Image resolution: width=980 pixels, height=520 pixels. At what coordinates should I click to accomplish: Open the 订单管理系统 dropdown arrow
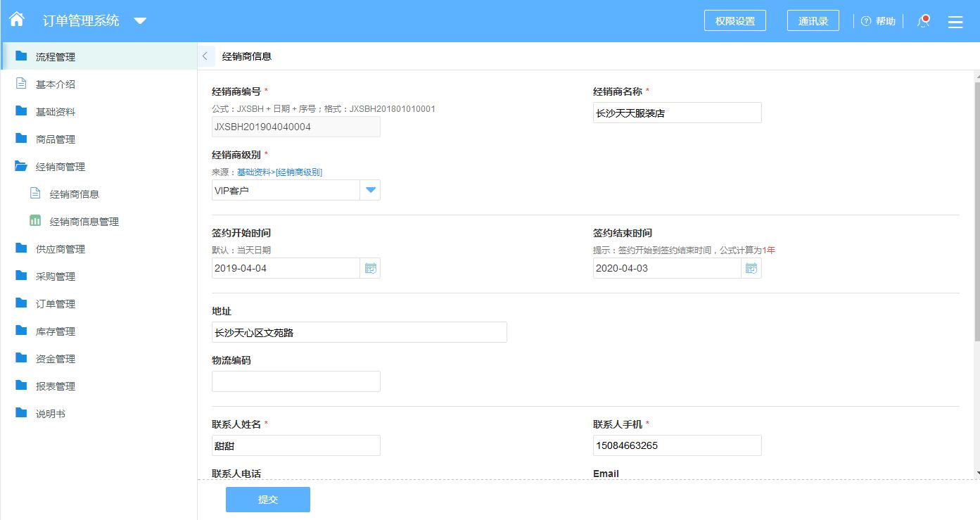click(140, 21)
